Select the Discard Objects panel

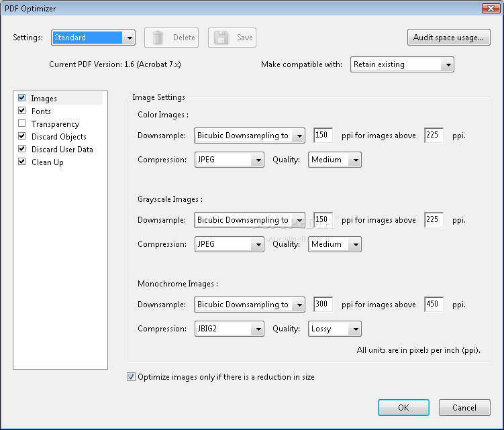[59, 137]
